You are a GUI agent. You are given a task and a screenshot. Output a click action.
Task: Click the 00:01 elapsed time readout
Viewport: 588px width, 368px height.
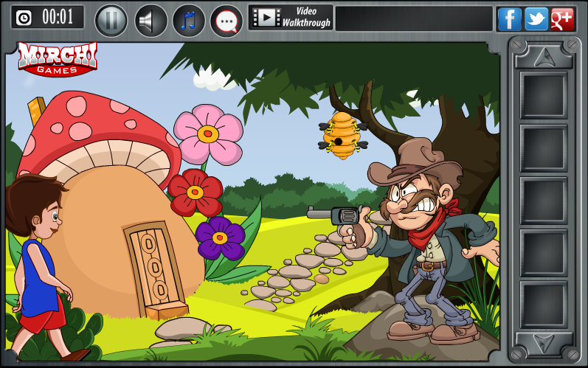pyautogui.click(x=58, y=17)
